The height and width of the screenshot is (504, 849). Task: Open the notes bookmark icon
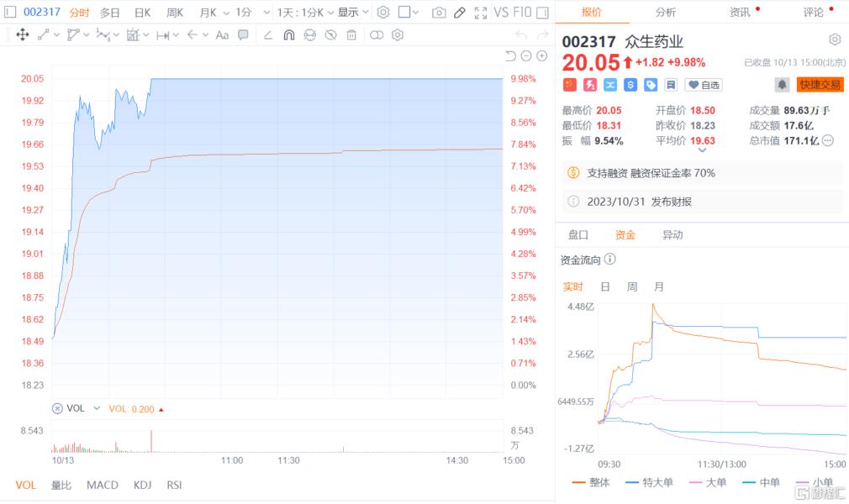click(671, 85)
